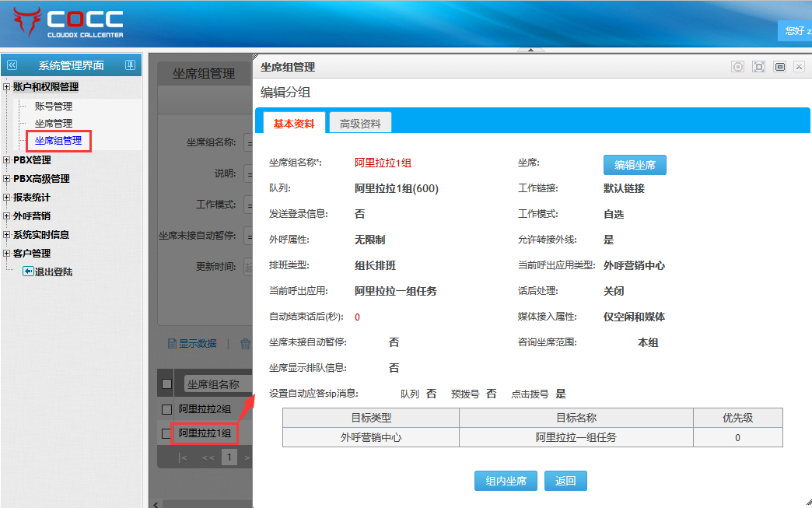Open 账号管理 in the sidebar tree
Image resolution: width=812 pixels, height=508 pixels.
[x=54, y=106]
